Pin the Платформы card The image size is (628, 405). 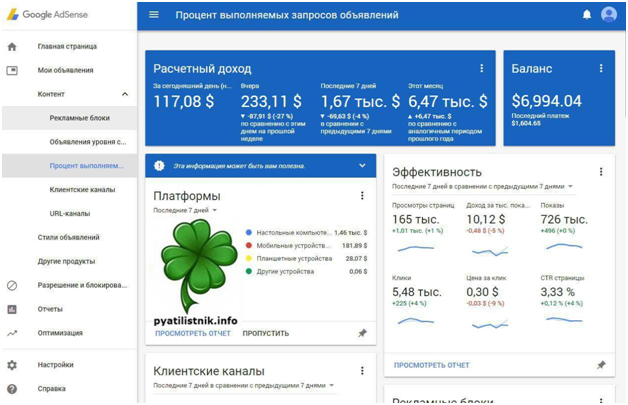tap(362, 333)
